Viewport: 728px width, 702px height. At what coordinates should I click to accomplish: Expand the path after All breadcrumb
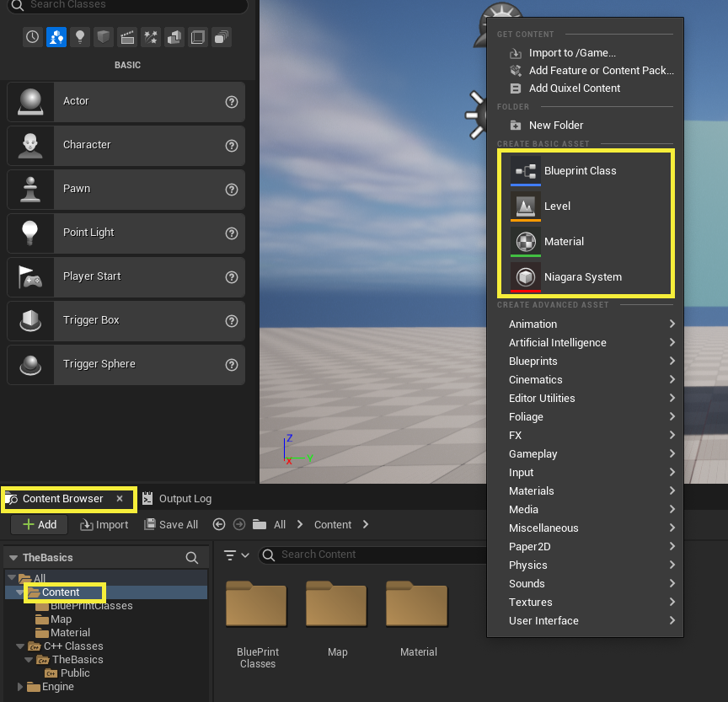pyautogui.click(x=300, y=524)
